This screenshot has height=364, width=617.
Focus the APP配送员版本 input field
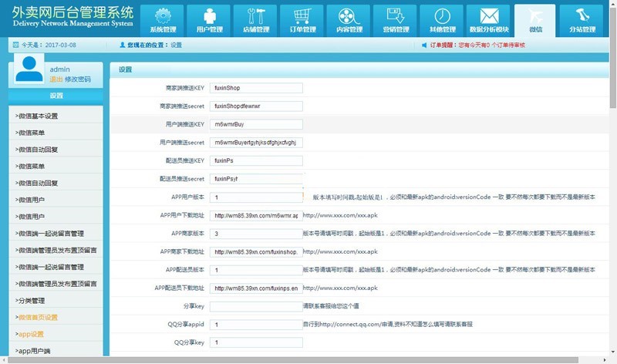click(256, 270)
